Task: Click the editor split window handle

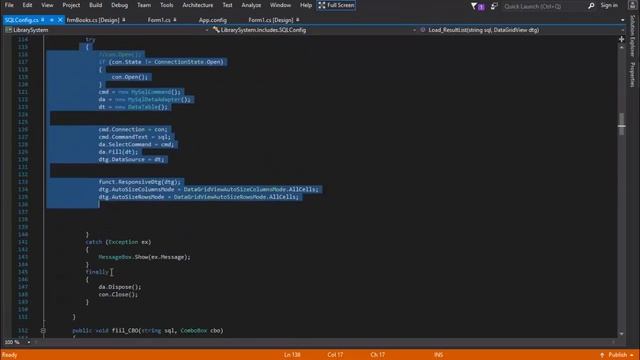Action: coord(622,39)
